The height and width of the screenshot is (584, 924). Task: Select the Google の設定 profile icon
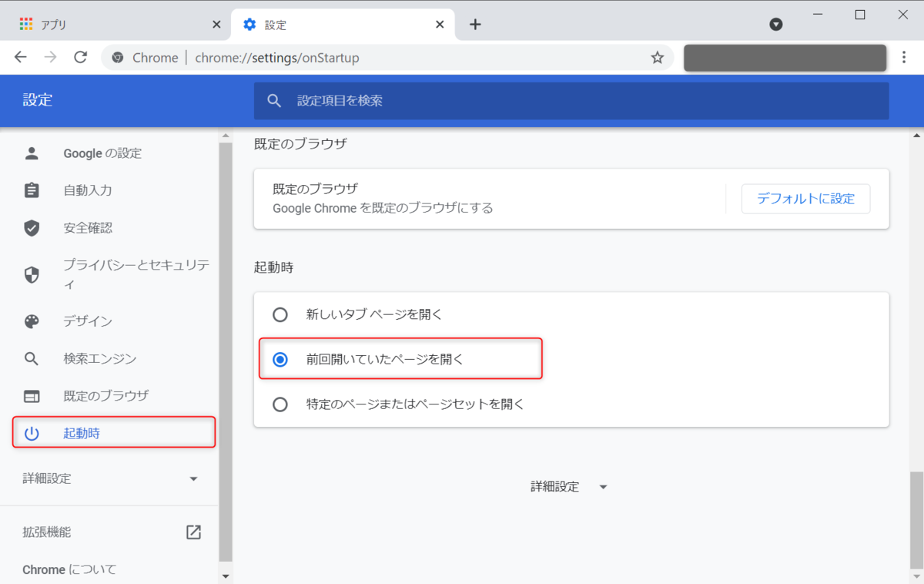click(x=31, y=153)
